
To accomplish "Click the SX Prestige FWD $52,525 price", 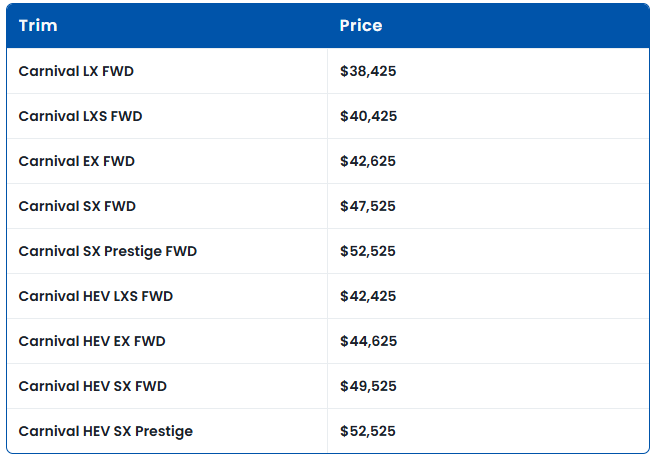I will [368, 252].
